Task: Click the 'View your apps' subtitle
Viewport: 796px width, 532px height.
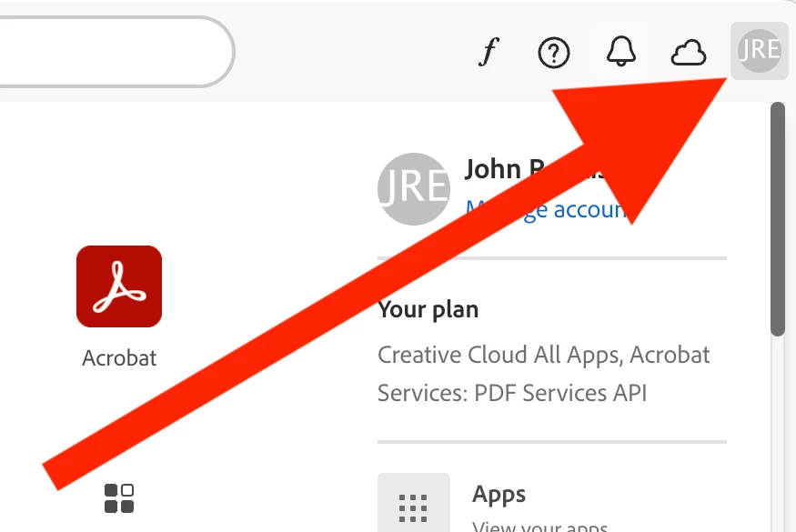Action: coord(540,526)
